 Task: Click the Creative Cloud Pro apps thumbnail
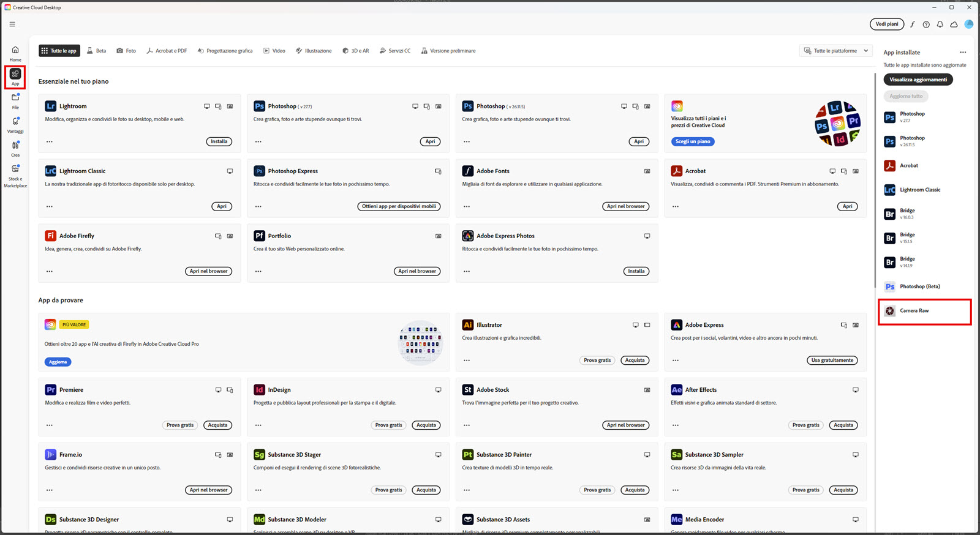tap(420, 343)
